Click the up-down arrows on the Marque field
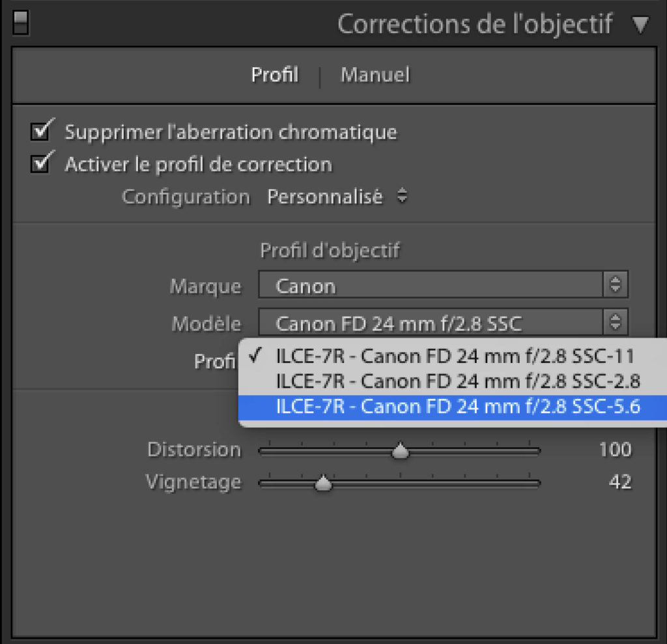Screen dimensions: 667x644 614,285
